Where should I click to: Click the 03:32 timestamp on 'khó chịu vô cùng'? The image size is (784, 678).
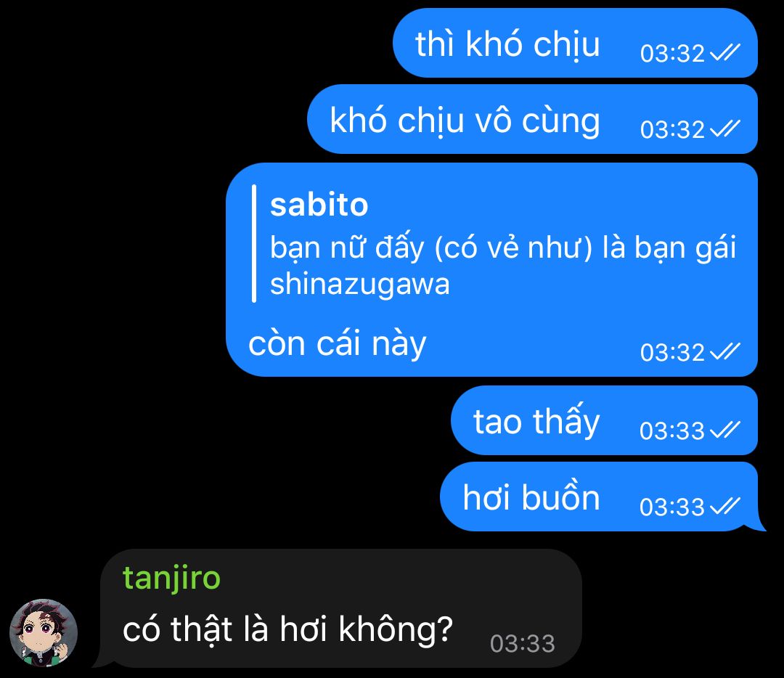coord(672,130)
